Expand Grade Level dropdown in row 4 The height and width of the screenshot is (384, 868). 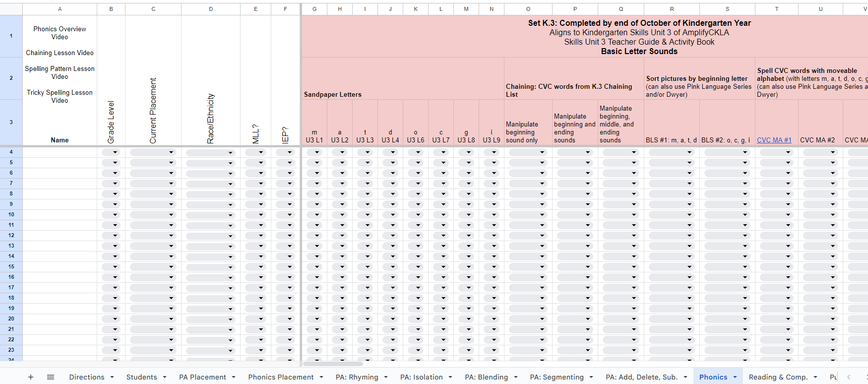[x=115, y=152]
